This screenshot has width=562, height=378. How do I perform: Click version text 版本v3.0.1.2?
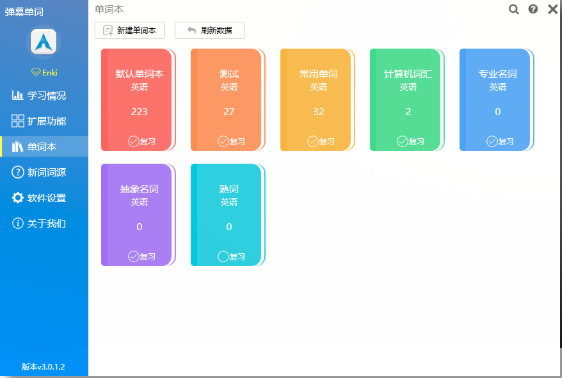click(43, 367)
